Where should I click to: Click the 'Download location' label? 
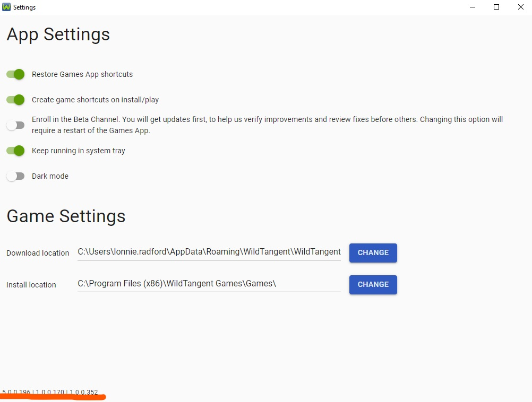[38, 253]
